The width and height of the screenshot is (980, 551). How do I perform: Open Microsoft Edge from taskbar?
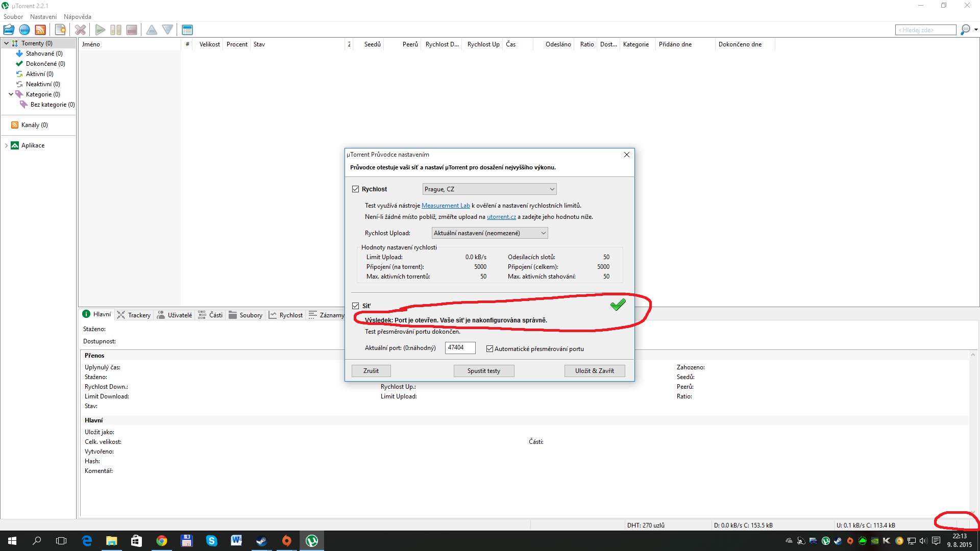pos(87,541)
